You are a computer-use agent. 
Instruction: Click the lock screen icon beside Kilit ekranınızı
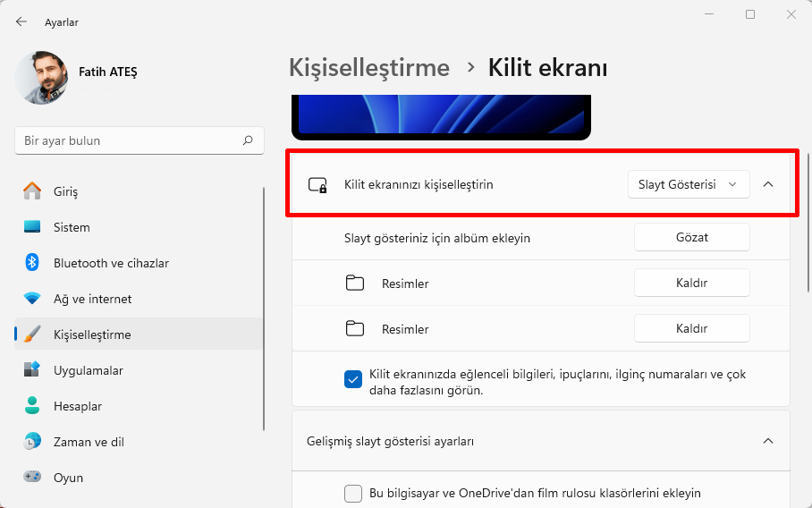[x=317, y=185]
